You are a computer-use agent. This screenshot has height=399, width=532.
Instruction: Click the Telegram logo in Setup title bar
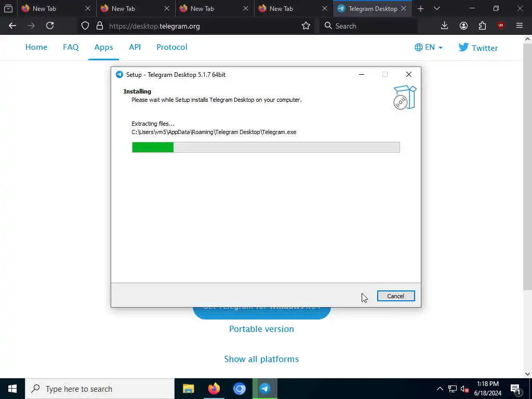point(119,75)
